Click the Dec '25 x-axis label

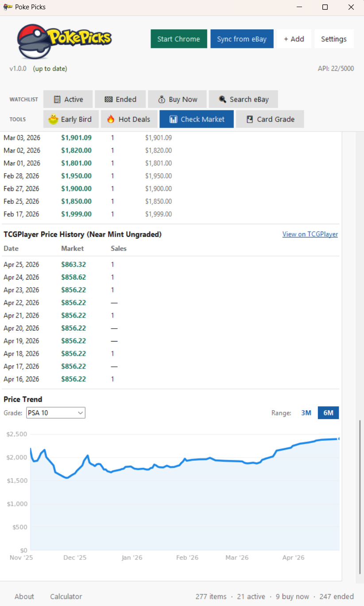click(75, 558)
